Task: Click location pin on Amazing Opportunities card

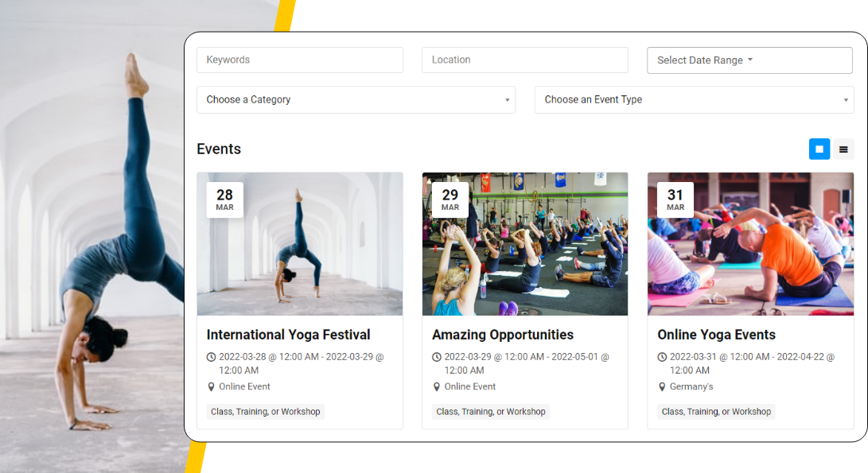Action: tap(436, 386)
